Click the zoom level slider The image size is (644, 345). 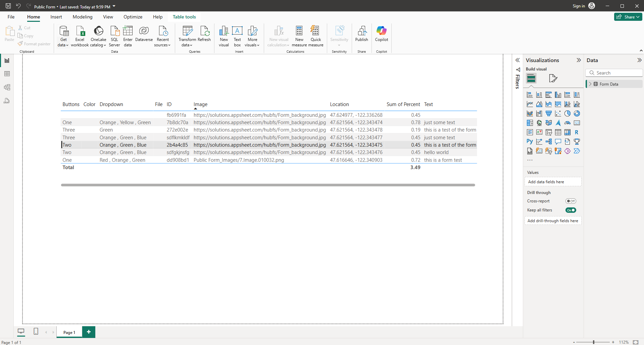[593, 342]
